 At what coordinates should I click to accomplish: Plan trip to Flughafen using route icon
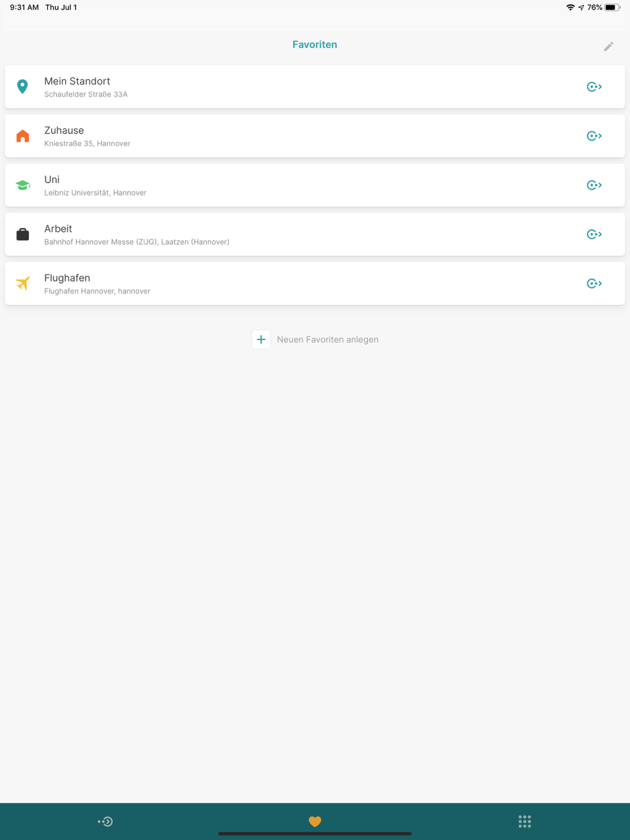[x=594, y=283]
